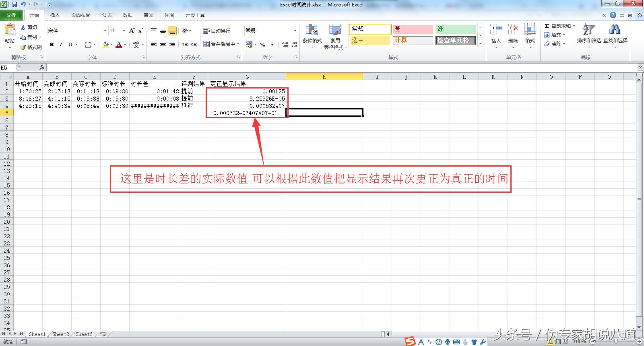Click the Format Painter brush icon
The height and width of the screenshot is (346, 644).
(23, 47)
